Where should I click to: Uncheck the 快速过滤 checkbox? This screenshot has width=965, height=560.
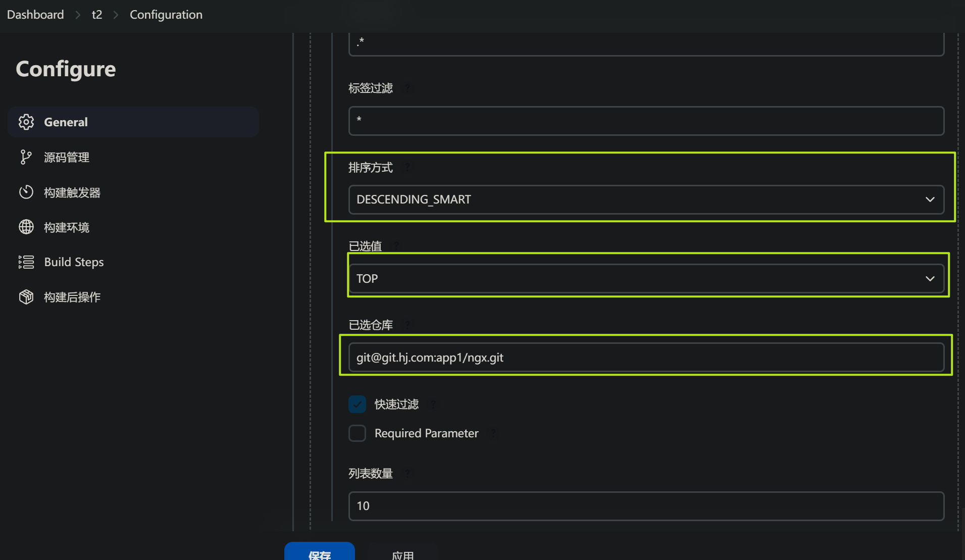point(357,404)
